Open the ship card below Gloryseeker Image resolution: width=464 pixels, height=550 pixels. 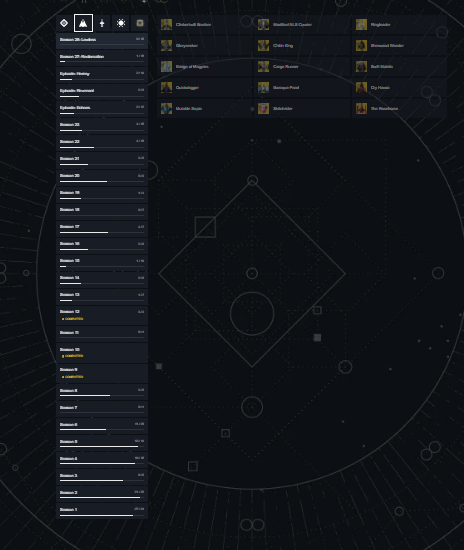(x=204, y=66)
